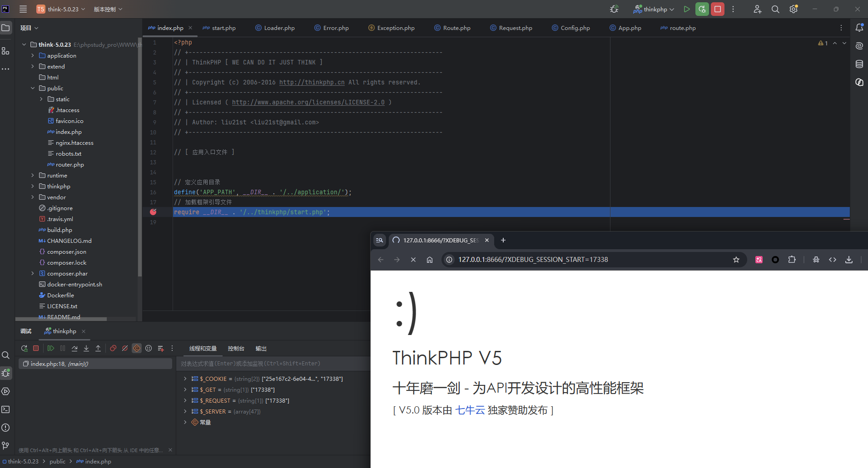
Task: Step into the current line
Action: tap(86, 348)
